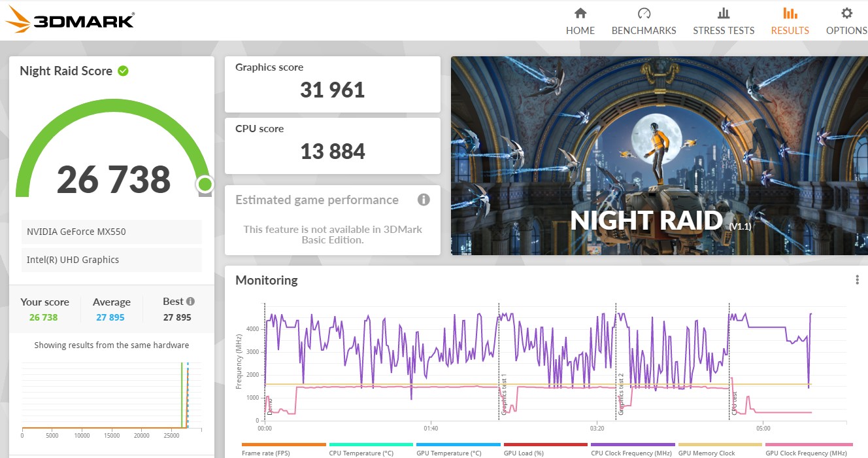Click the 05:00 time label on the chart
Image resolution: width=868 pixels, height=458 pixels.
[x=763, y=429]
